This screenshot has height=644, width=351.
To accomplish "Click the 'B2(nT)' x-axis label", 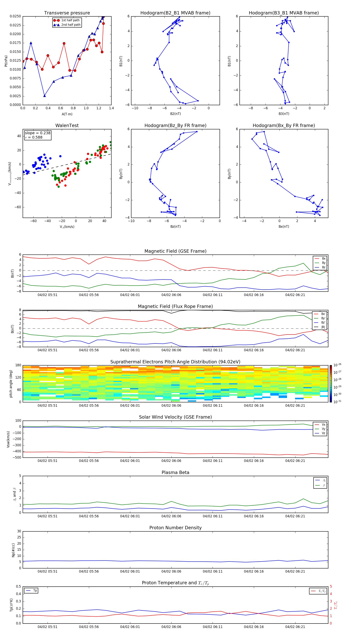I will point(175,114).
